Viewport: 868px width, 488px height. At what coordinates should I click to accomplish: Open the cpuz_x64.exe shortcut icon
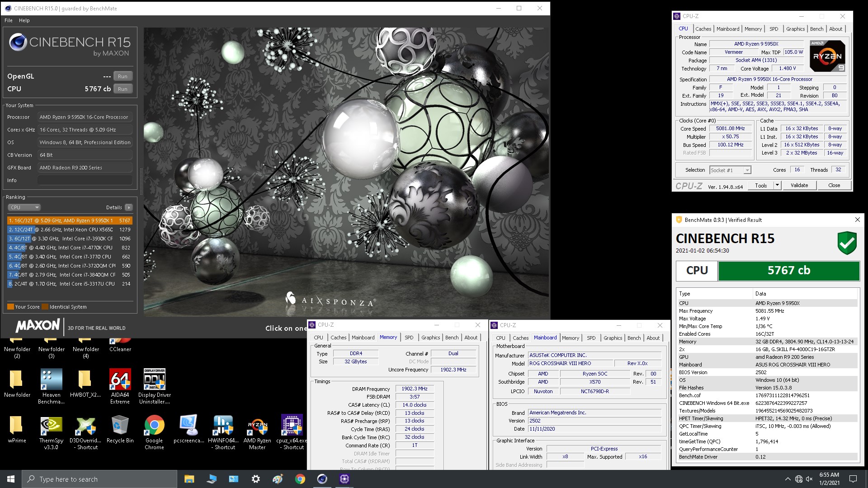[292, 432]
